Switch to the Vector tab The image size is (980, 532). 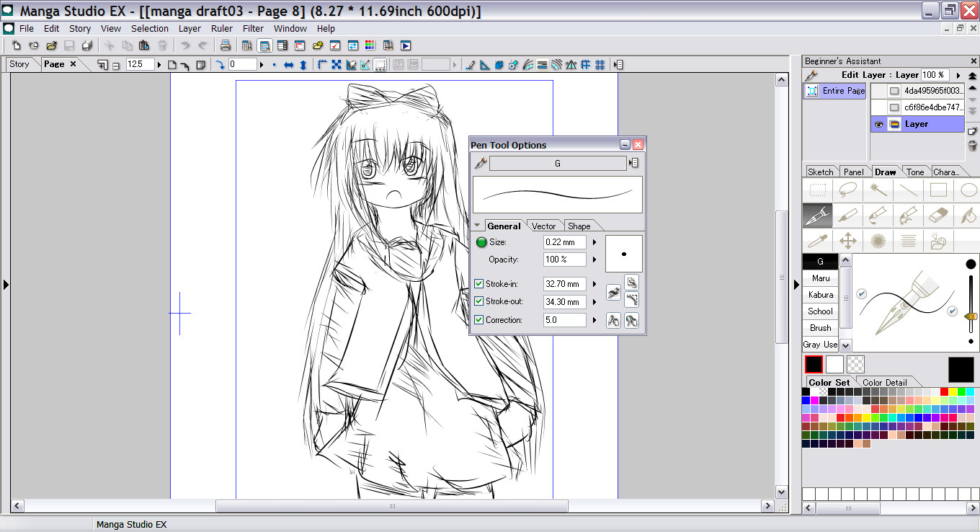pos(544,226)
